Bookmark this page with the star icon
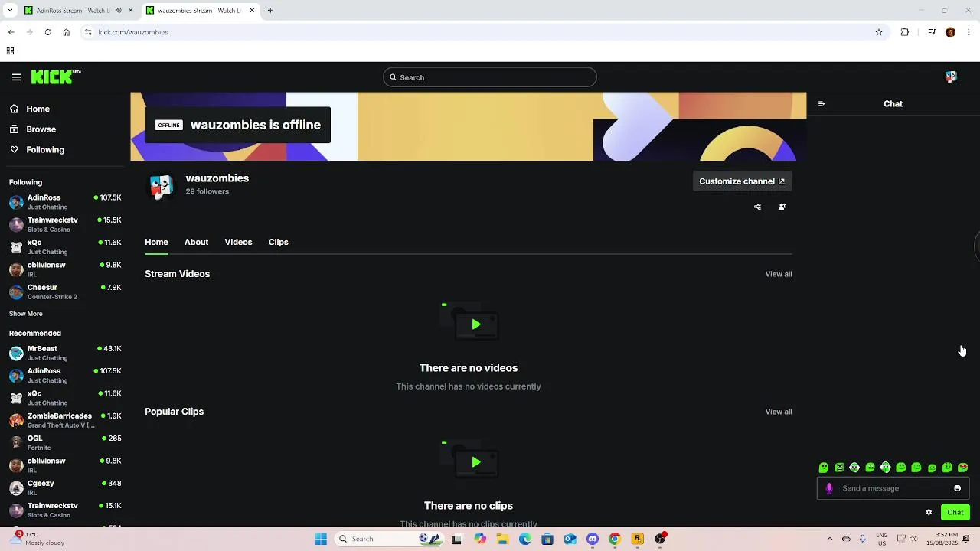980x551 pixels. click(x=879, y=32)
